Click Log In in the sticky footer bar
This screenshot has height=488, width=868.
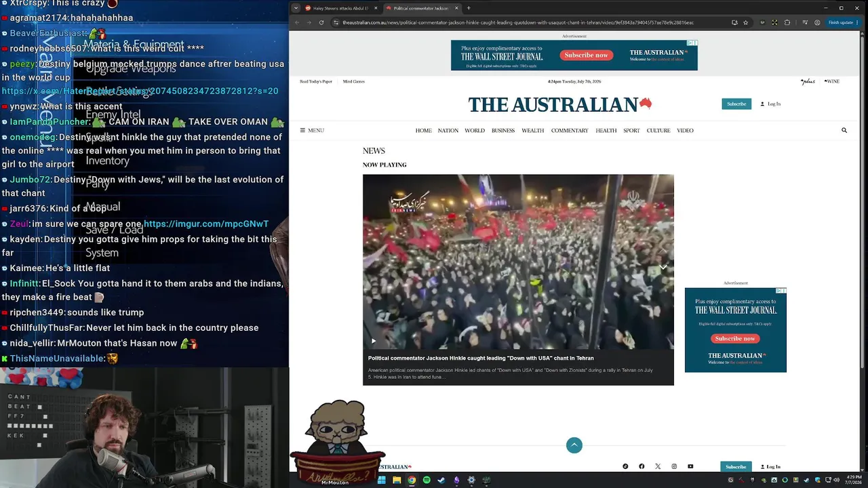point(770,466)
